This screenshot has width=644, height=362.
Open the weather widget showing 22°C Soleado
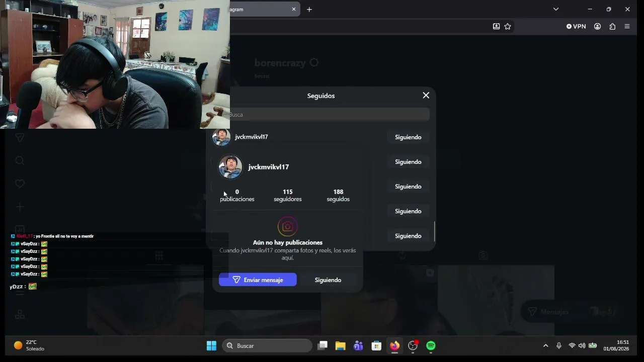[x=29, y=345]
